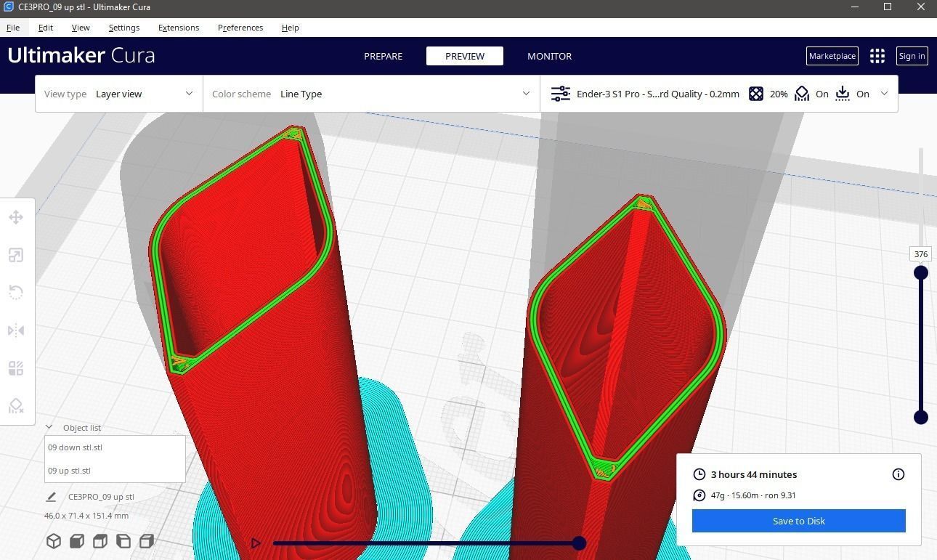Screen dimensions: 937x560
Task: Click Save to Disk
Action: [798, 521]
